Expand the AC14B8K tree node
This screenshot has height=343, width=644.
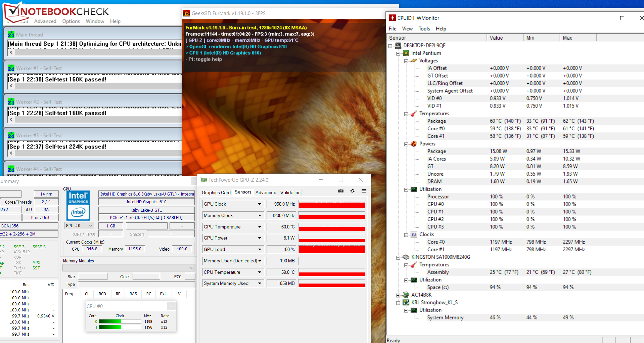tap(398, 295)
